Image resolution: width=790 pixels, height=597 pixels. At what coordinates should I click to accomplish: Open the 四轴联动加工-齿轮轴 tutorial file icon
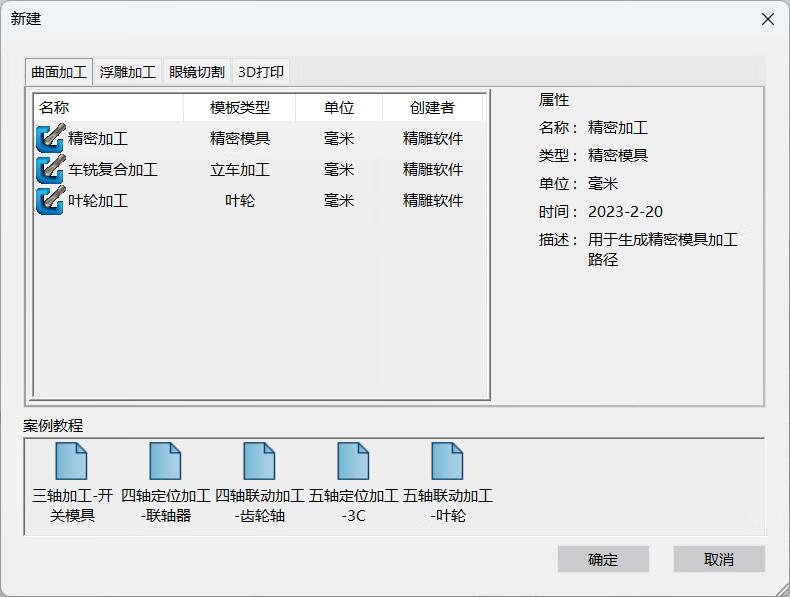(x=259, y=461)
